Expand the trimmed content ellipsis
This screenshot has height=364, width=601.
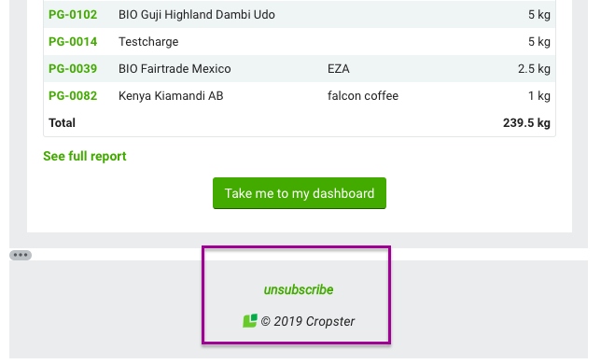21,255
